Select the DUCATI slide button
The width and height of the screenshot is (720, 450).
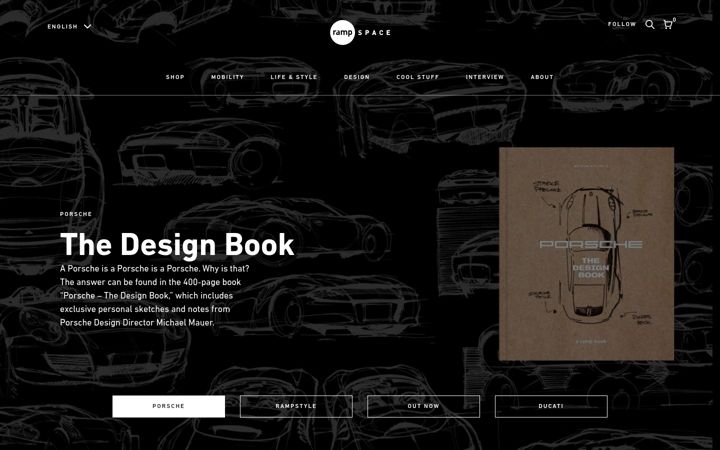pos(551,406)
